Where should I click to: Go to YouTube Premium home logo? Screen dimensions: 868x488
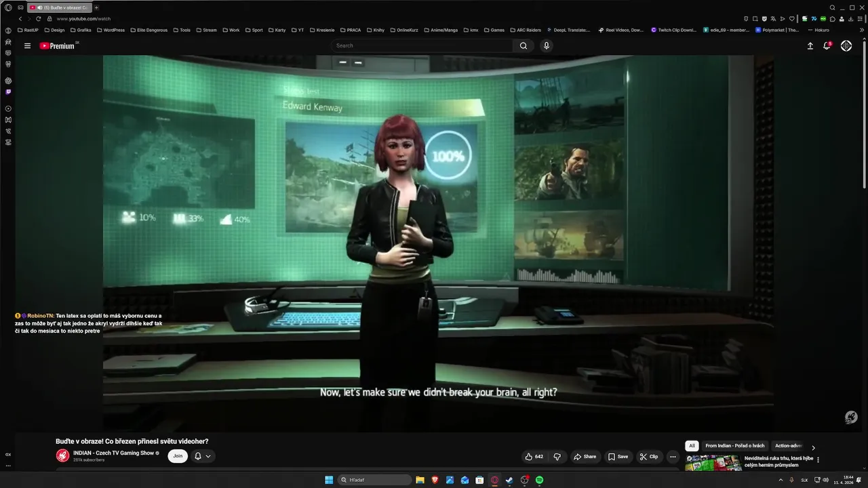57,45
